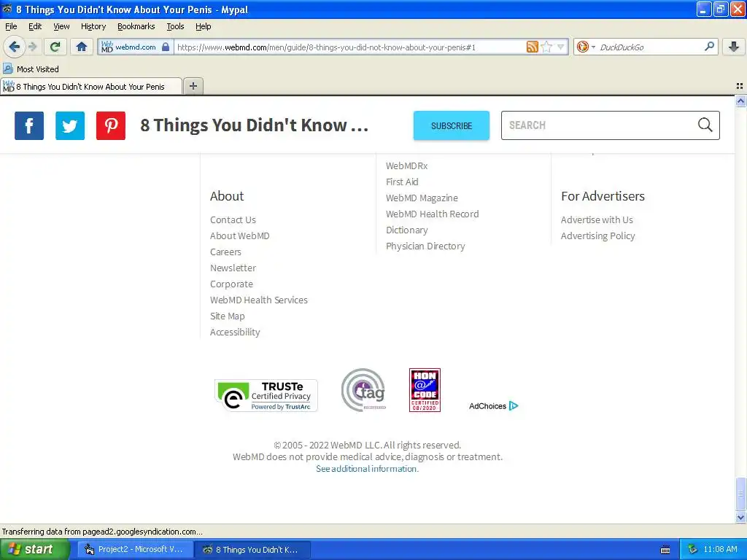Image resolution: width=747 pixels, height=560 pixels.
Task: Open the Accessibility link
Action: point(235,332)
